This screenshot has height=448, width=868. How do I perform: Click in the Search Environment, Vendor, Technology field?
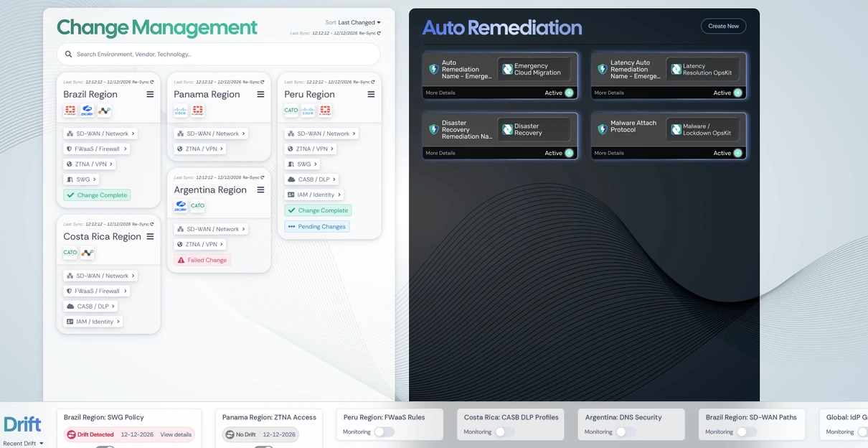click(218, 54)
